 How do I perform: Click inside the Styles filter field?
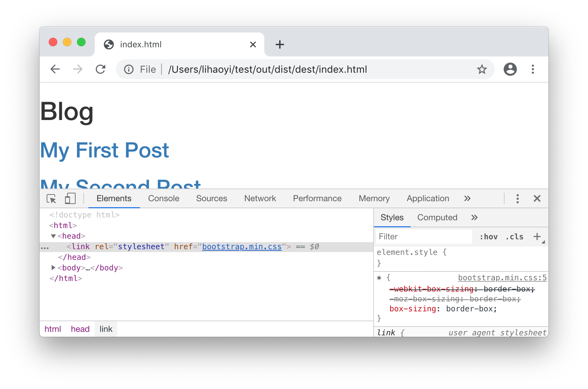[417, 237]
